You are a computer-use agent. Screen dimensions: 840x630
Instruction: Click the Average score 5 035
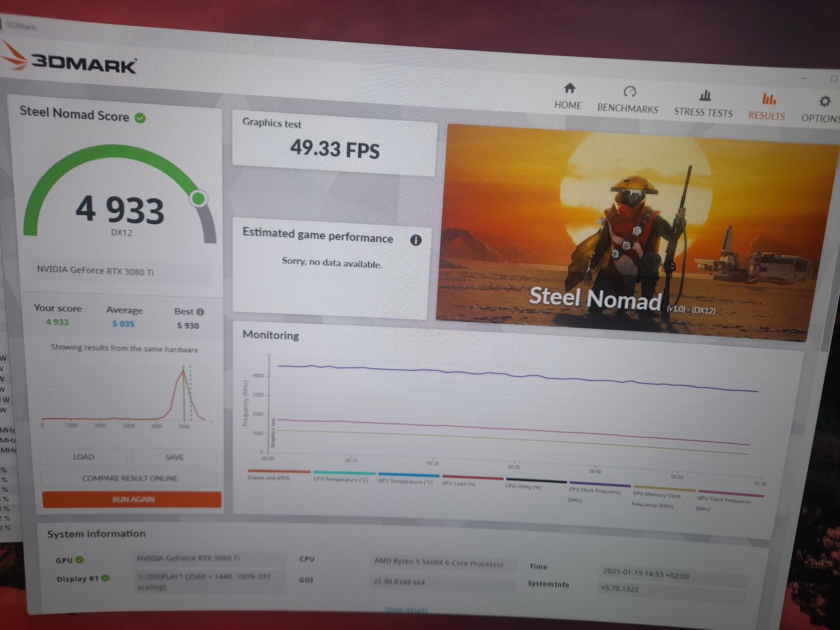[123, 324]
